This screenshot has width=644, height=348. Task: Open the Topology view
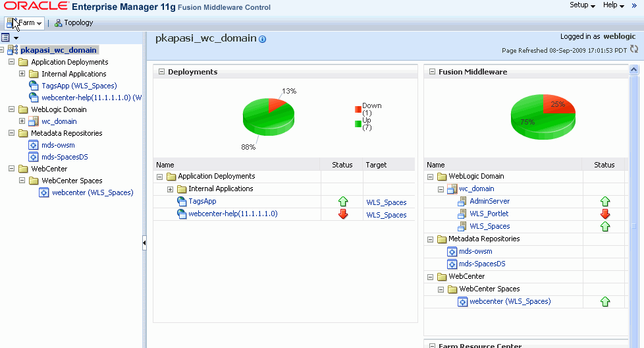tap(74, 23)
